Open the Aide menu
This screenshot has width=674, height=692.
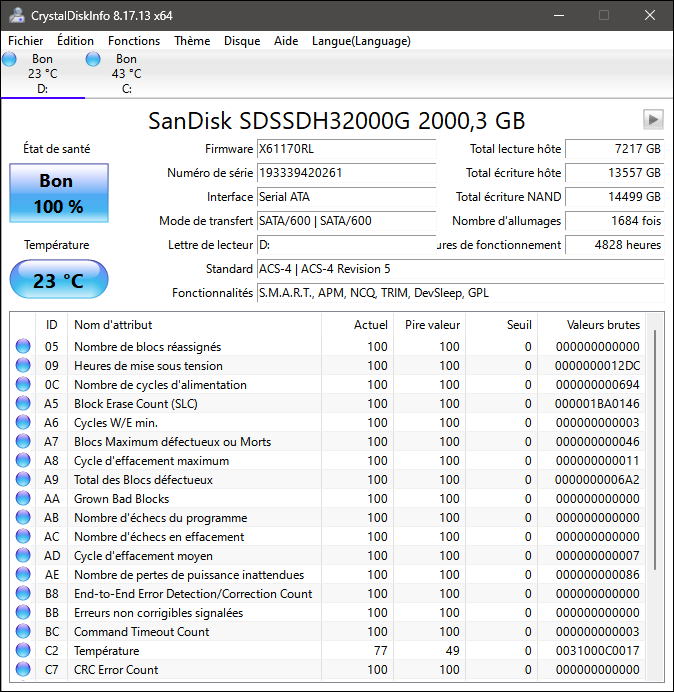pyautogui.click(x=286, y=41)
